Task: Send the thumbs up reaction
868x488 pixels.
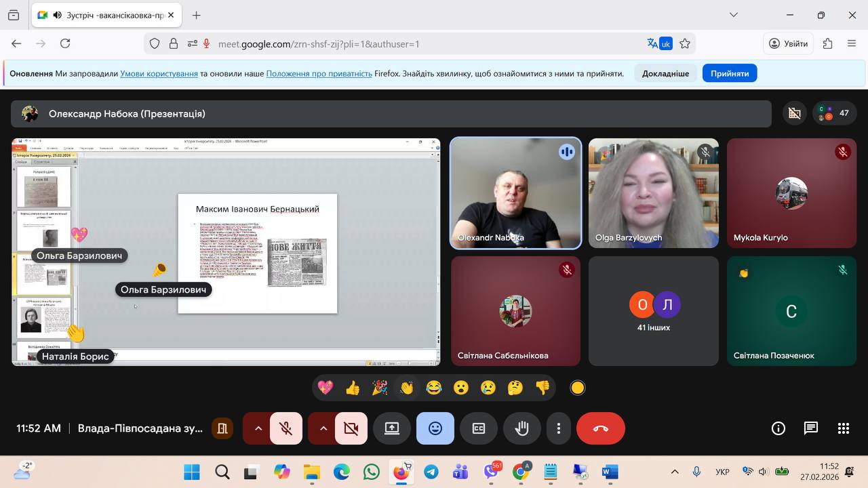Action: tap(353, 388)
